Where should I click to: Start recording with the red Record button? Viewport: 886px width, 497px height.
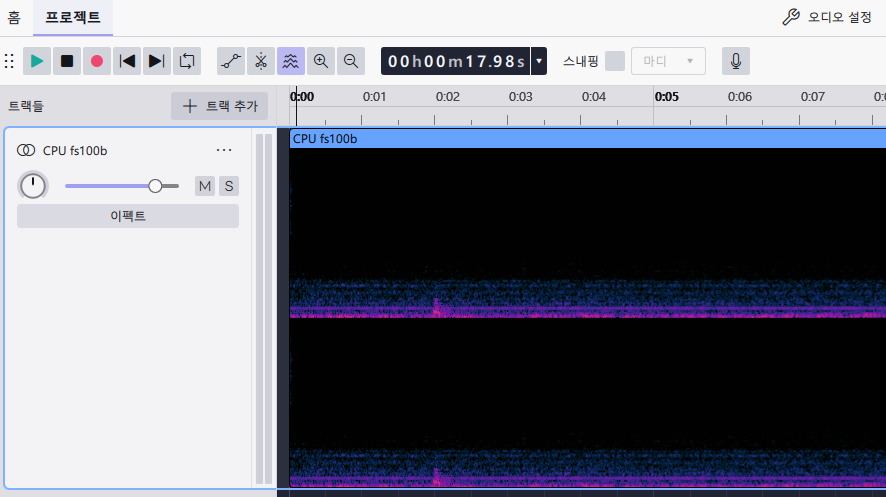coord(97,61)
